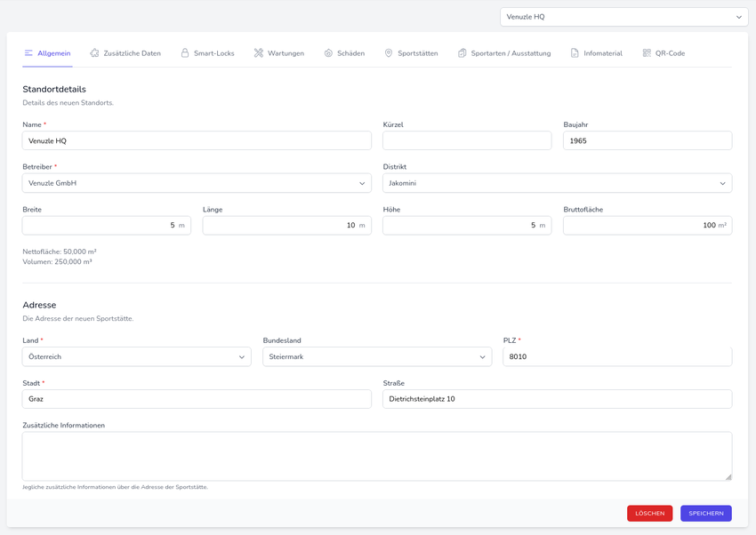This screenshot has width=756, height=535.
Task: Open the Schäden tab
Action: click(x=344, y=53)
